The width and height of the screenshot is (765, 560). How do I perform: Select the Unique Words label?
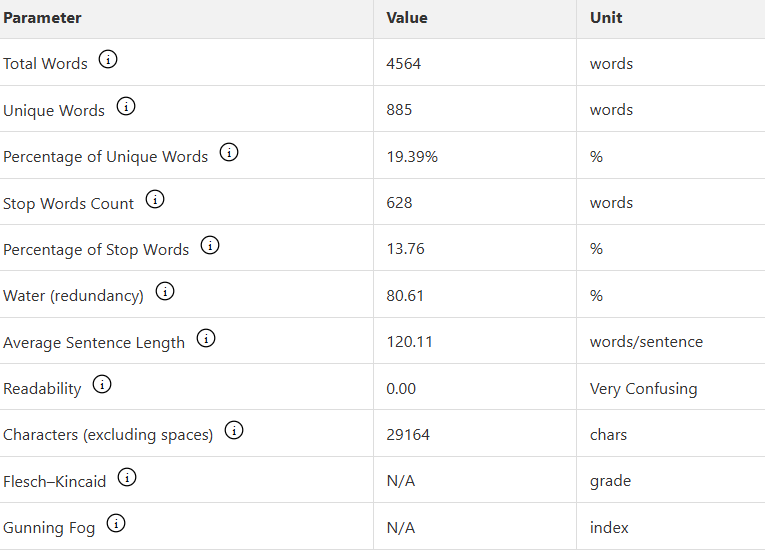coord(54,111)
